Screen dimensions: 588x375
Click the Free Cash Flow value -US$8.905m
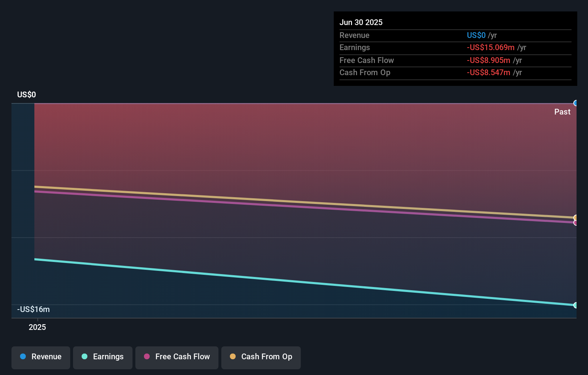[x=488, y=60]
